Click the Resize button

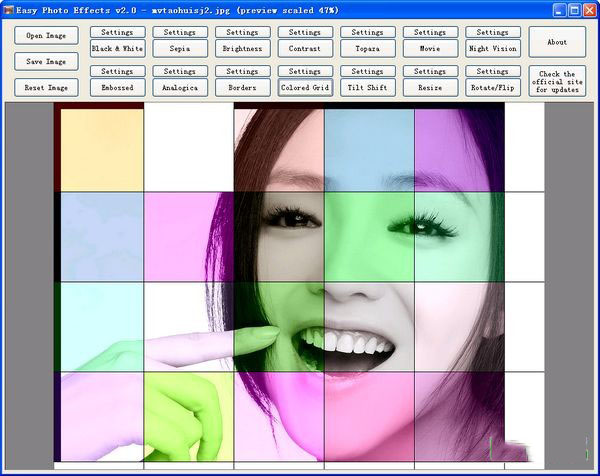[430, 88]
